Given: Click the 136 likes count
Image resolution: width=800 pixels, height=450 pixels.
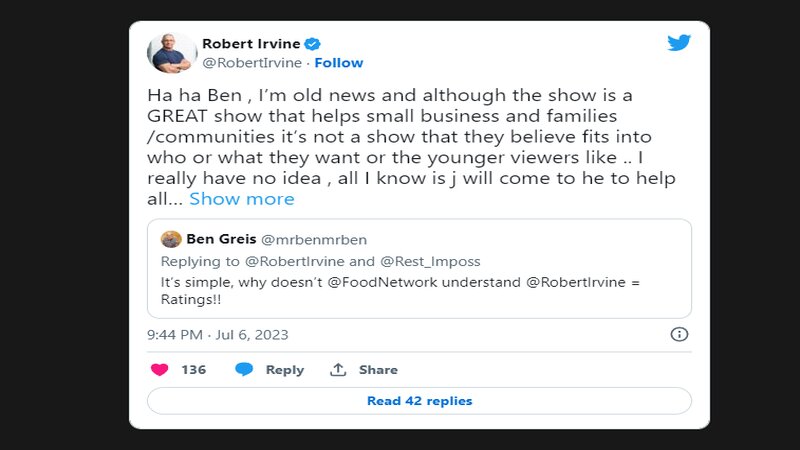Looking at the screenshot, I should pyautogui.click(x=193, y=370).
